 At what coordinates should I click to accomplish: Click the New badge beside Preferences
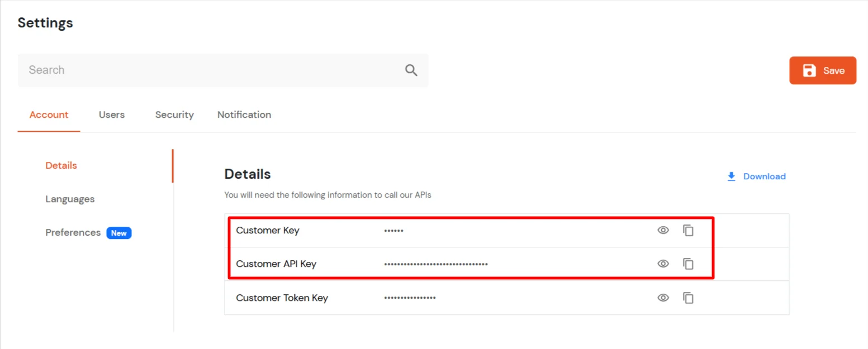[x=118, y=233]
